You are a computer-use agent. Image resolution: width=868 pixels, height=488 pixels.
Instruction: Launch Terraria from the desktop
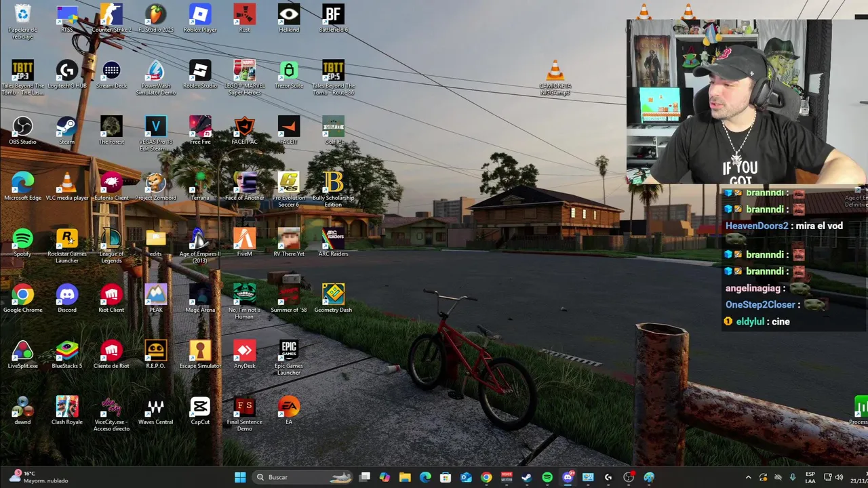tap(200, 187)
